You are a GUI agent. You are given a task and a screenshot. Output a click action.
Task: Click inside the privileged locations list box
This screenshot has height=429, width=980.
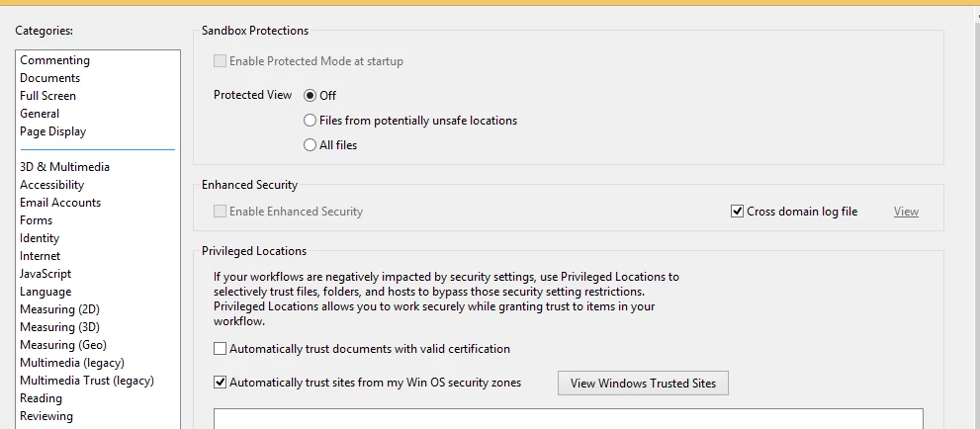pos(569,419)
